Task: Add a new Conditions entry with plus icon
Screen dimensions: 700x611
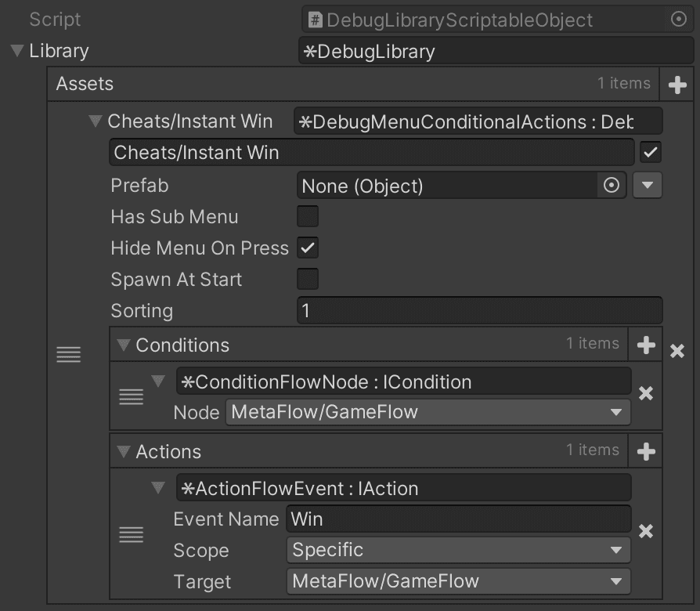Action: [x=646, y=345]
